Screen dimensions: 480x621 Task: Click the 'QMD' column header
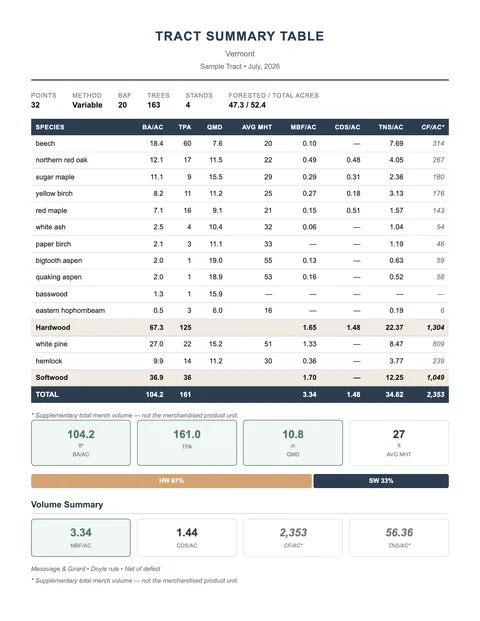coord(215,127)
